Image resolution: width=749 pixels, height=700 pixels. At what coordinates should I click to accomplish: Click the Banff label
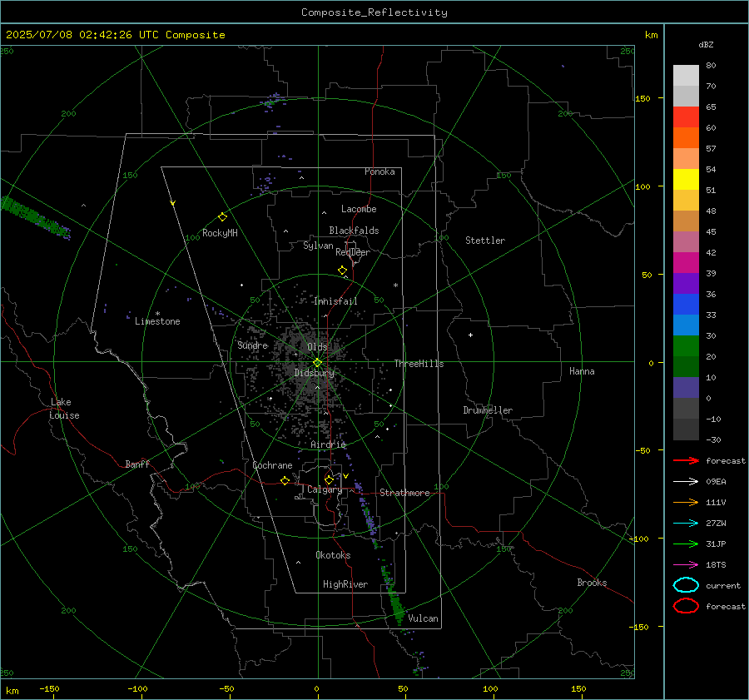pyautogui.click(x=137, y=464)
